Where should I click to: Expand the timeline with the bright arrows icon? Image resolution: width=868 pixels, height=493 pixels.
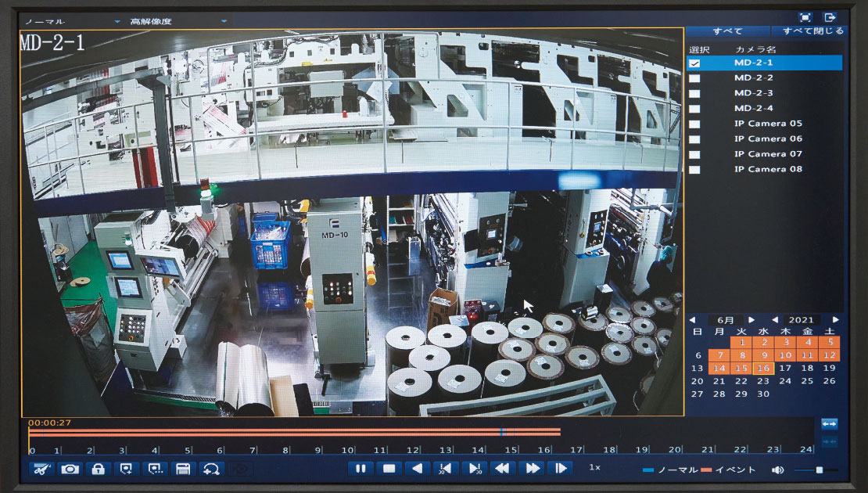[829, 424]
